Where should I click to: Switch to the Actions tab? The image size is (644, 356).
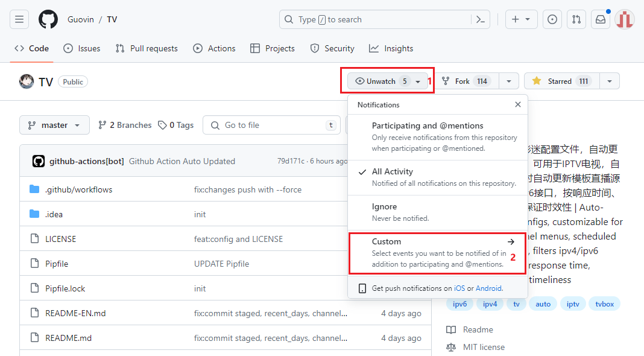click(x=214, y=48)
